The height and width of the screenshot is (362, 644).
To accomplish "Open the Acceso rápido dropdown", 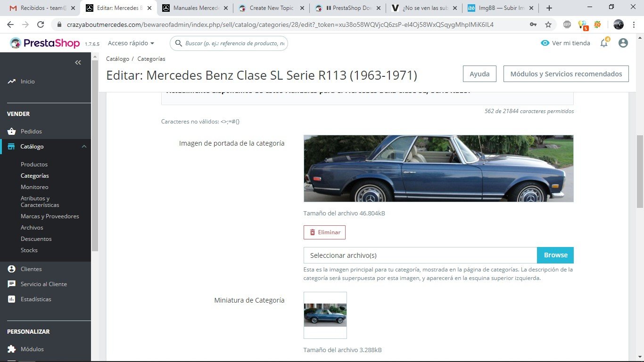I will tap(131, 43).
